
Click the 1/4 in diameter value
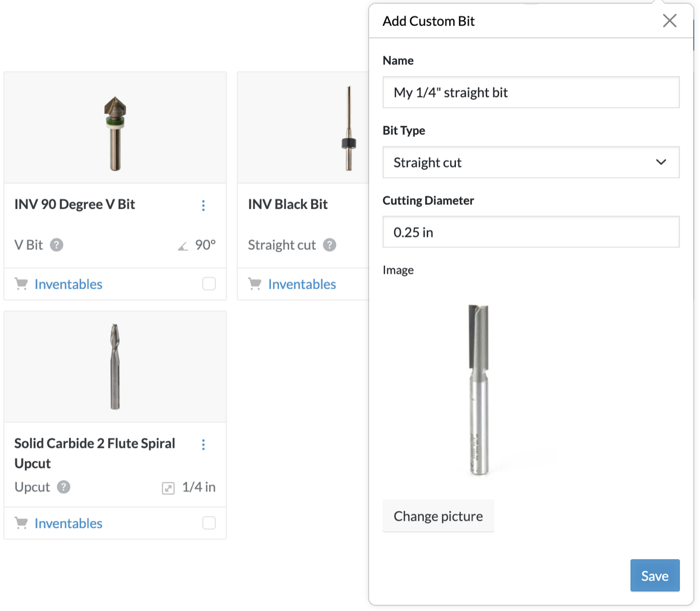(199, 487)
